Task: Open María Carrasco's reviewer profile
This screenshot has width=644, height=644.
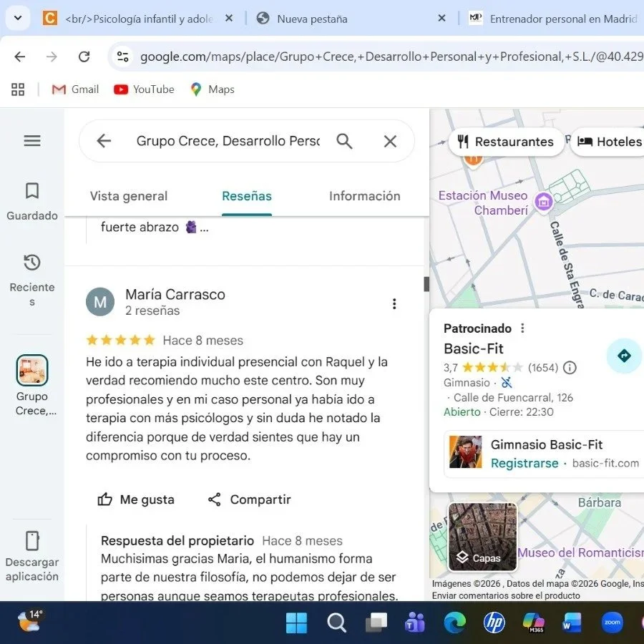Action: click(175, 295)
